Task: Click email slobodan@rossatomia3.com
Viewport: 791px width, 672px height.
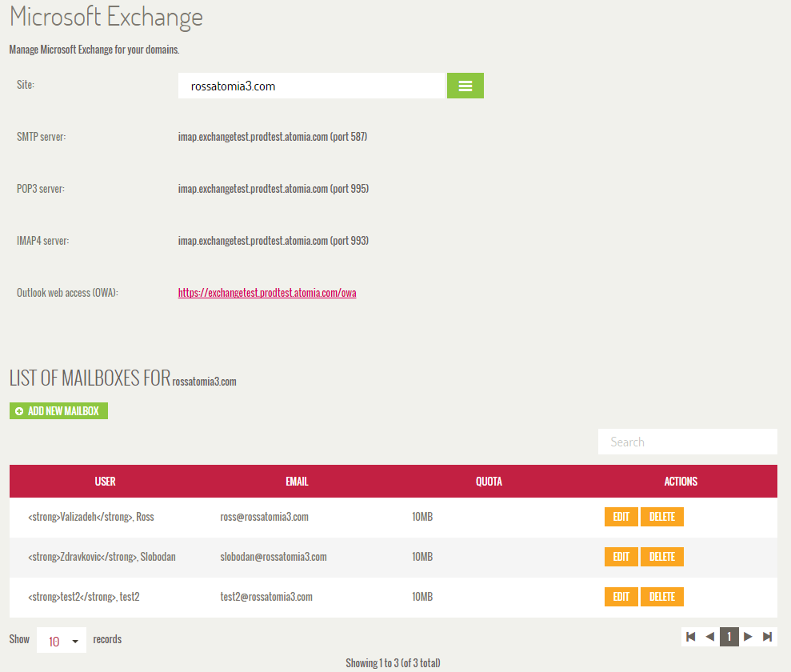Action: click(274, 557)
